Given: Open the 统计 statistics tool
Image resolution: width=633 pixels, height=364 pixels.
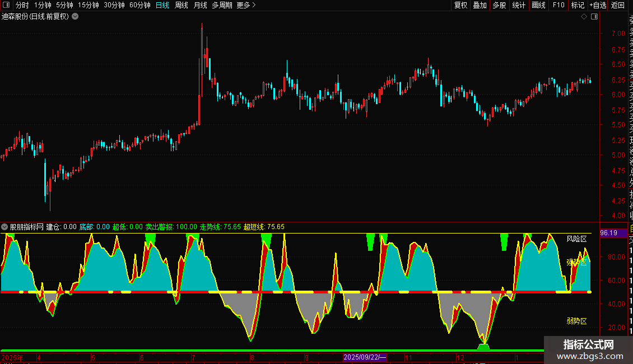Looking at the screenshot, I should [519, 5].
